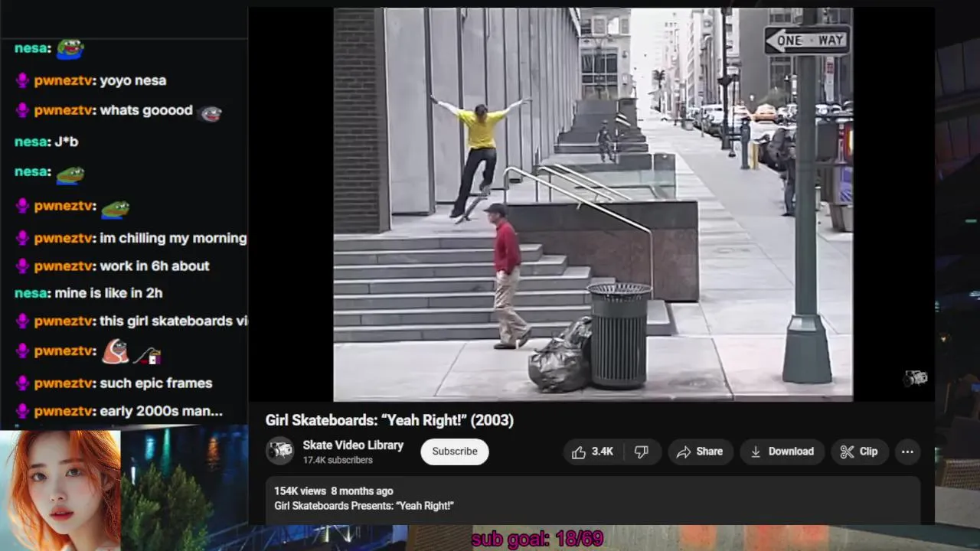Click the mic badge beside "early 2000s man..."
The image size is (980, 551).
tap(23, 411)
